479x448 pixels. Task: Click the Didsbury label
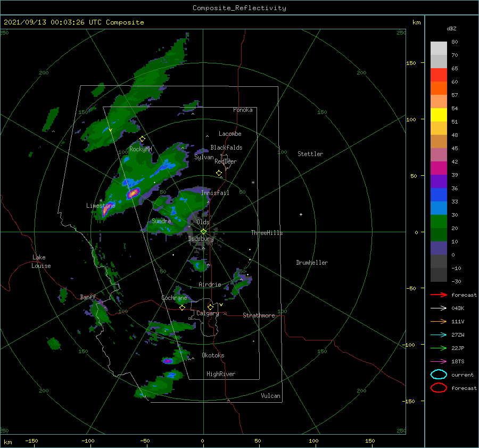pos(201,239)
